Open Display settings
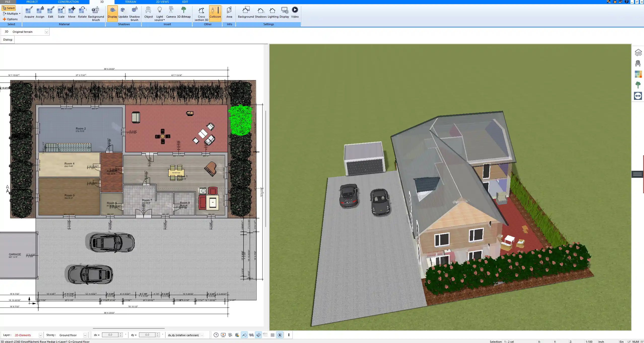The height and width of the screenshot is (343, 644). coord(284,13)
